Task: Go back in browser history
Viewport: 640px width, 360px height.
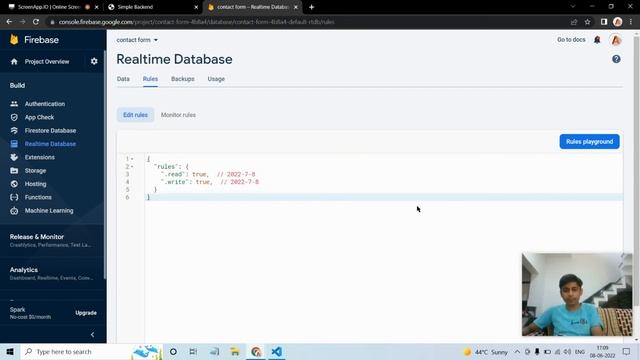Action: tap(9, 22)
